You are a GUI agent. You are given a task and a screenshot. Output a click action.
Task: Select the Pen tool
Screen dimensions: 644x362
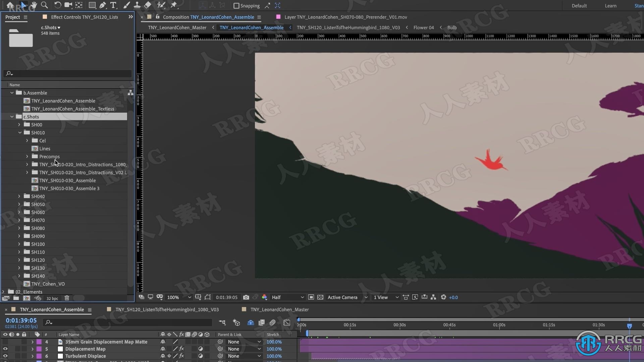[103, 5]
